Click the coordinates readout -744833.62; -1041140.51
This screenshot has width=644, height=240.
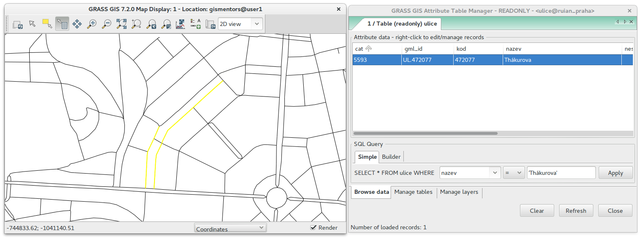[40, 228]
